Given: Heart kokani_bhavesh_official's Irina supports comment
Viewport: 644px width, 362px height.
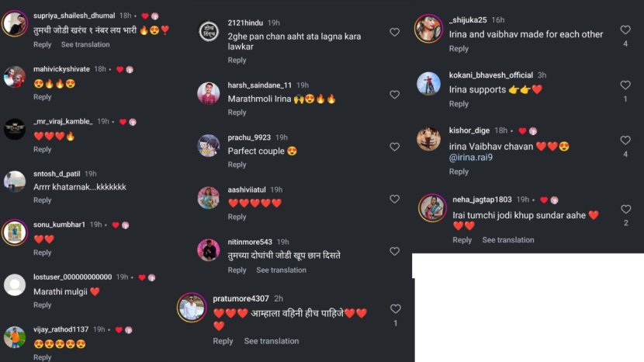Looking at the screenshot, I should click(x=625, y=85).
